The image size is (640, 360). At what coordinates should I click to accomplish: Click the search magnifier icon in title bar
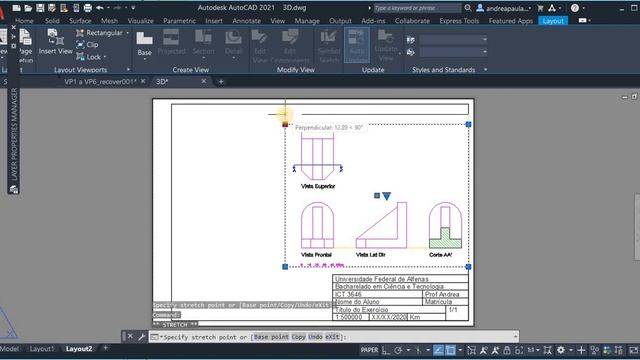click(x=468, y=8)
